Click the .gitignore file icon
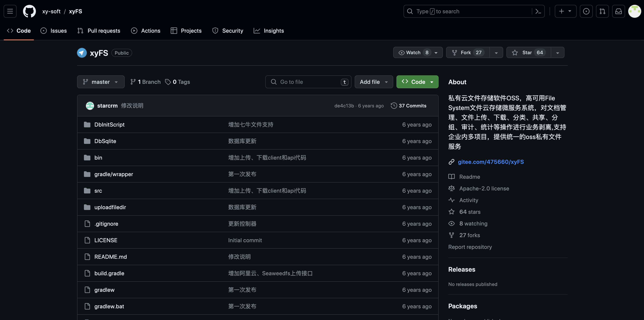 (87, 224)
